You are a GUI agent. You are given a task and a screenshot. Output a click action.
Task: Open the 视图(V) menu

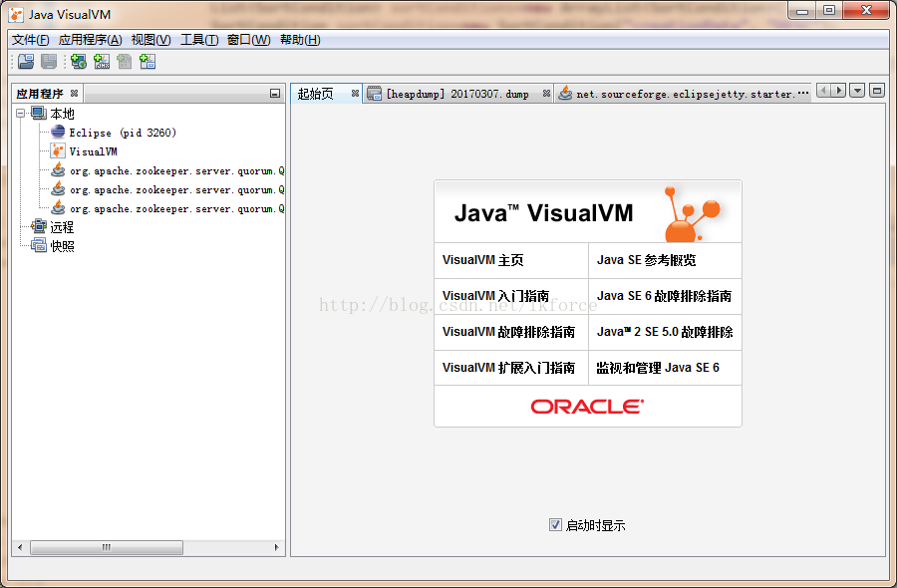[151, 40]
